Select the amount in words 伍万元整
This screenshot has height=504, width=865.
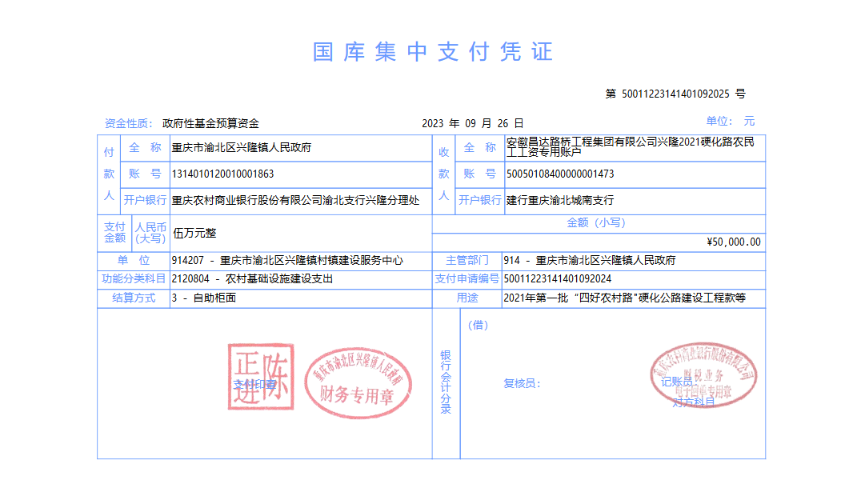coord(194,233)
